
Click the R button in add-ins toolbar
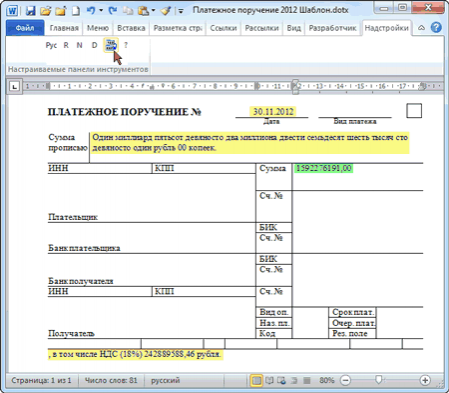point(66,45)
